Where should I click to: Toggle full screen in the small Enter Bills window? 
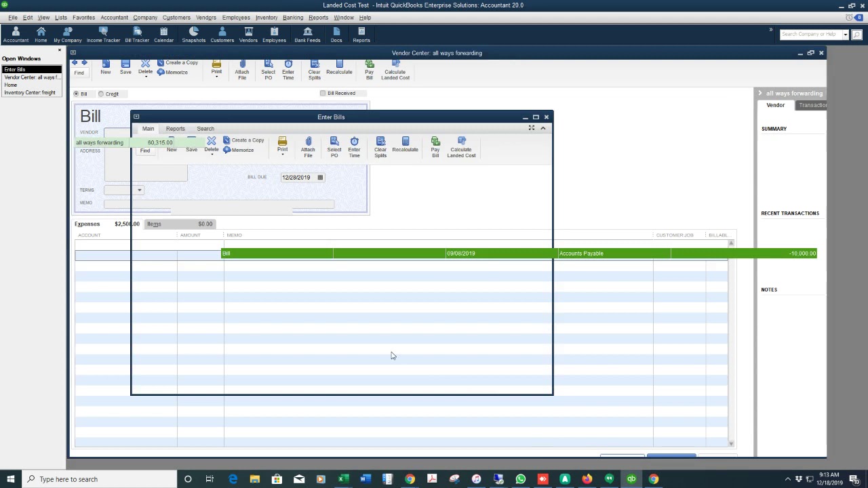[x=532, y=128]
